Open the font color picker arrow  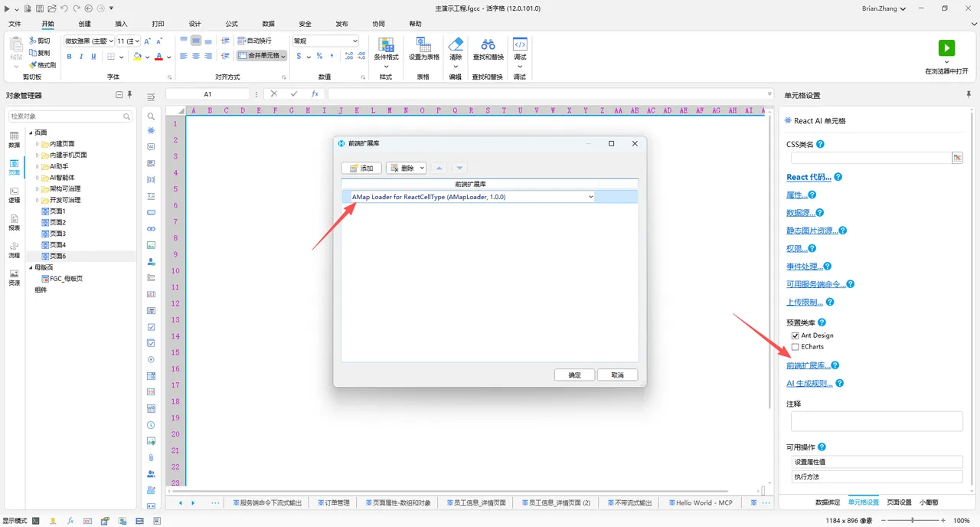pyautogui.click(x=169, y=57)
